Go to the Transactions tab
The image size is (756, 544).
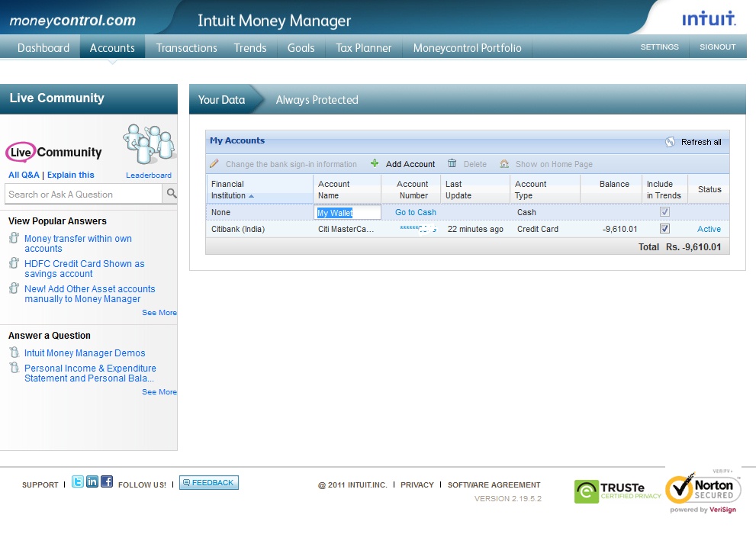[x=187, y=48]
